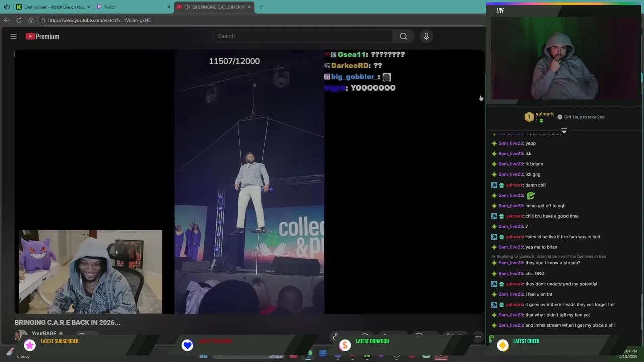Go to the browser home page
The width and height of the screenshot is (644, 362).
(31, 20)
